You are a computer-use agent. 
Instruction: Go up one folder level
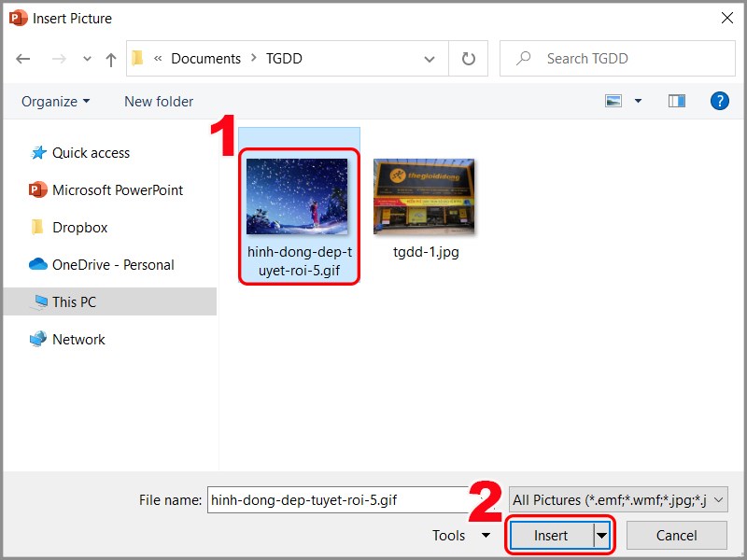(110, 58)
